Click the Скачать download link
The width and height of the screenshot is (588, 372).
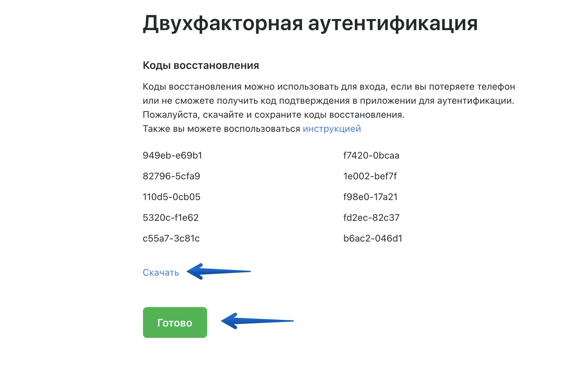point(161,273)
